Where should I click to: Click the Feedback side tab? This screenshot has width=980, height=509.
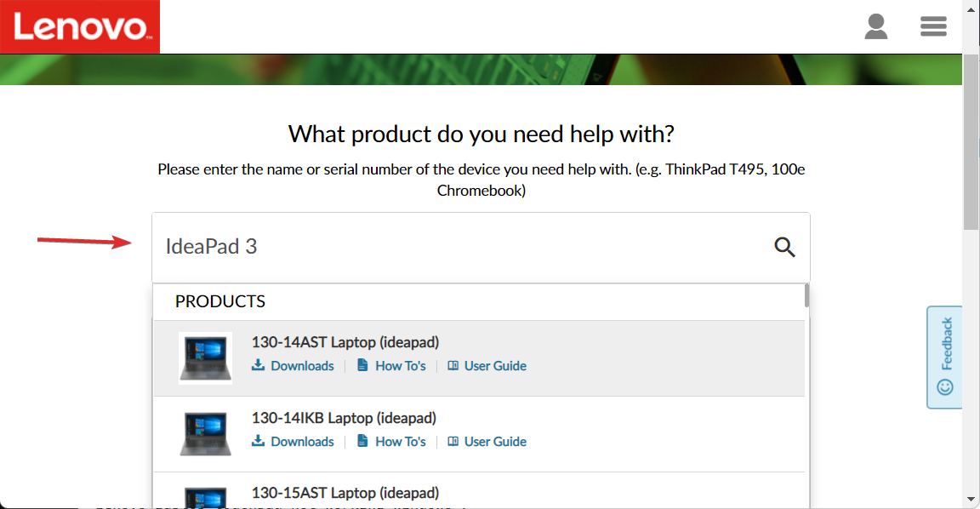tap(944, 357)
